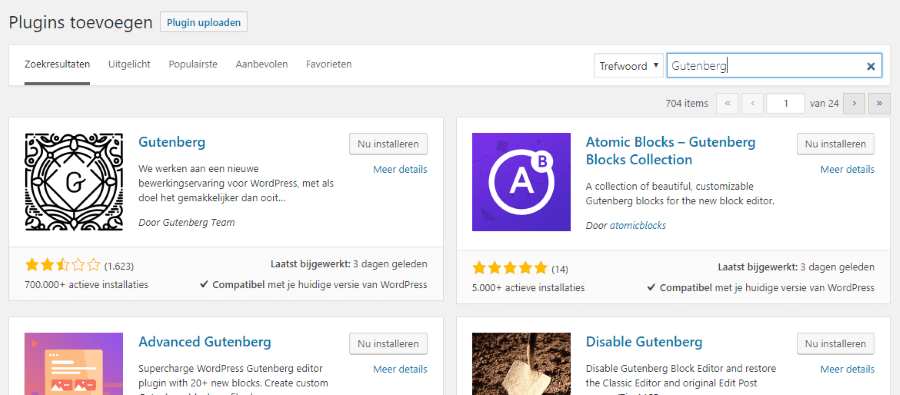Go to the previous results page
The image size is (900, 395).
(752, 104)
